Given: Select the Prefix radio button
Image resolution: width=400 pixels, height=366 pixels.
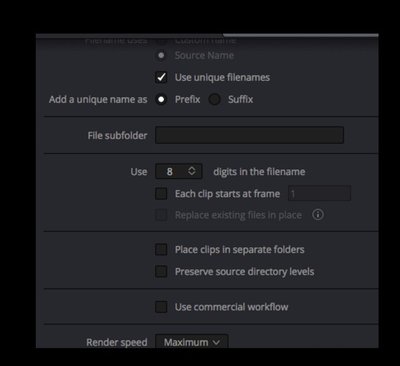Looking at the screenshot, I should tap(161, 99).
